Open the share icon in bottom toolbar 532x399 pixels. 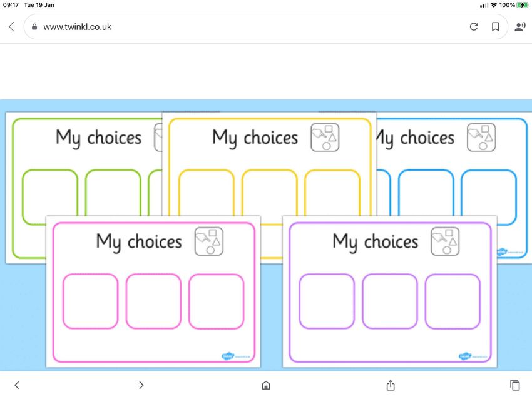(391, 385)
